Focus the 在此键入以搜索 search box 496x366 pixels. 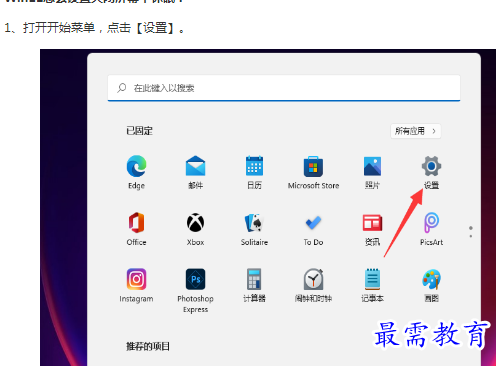(x=284, y=88)
